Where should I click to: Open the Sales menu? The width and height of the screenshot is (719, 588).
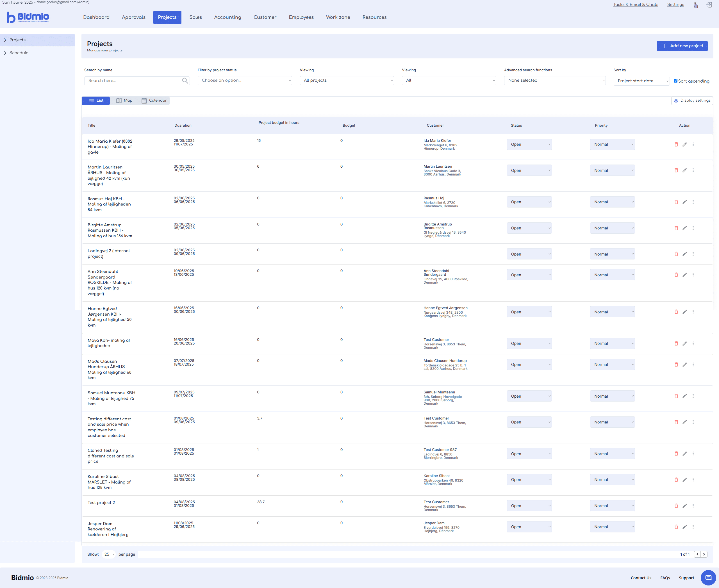195,17
